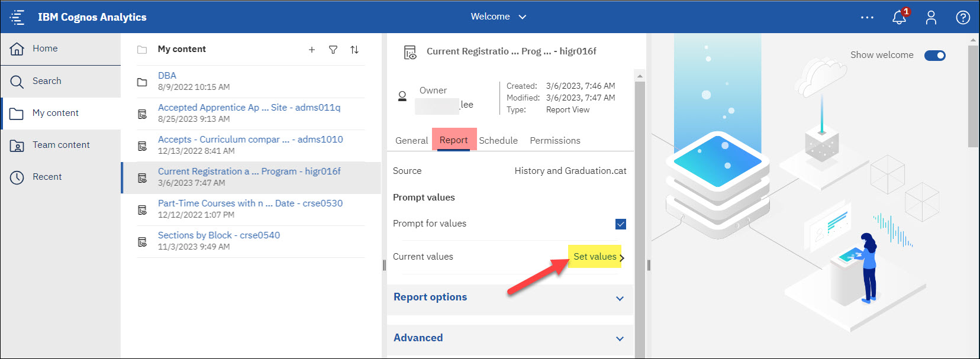Click report icon beside Current Registration row
Screen dimensions: 980x359
point(142,177)
